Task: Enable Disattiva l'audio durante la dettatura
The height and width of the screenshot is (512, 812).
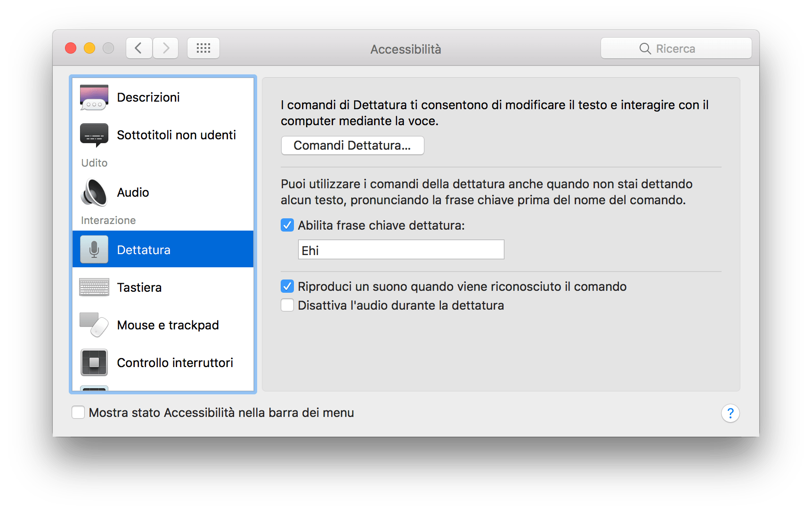Action: click(x=287, y=305)
